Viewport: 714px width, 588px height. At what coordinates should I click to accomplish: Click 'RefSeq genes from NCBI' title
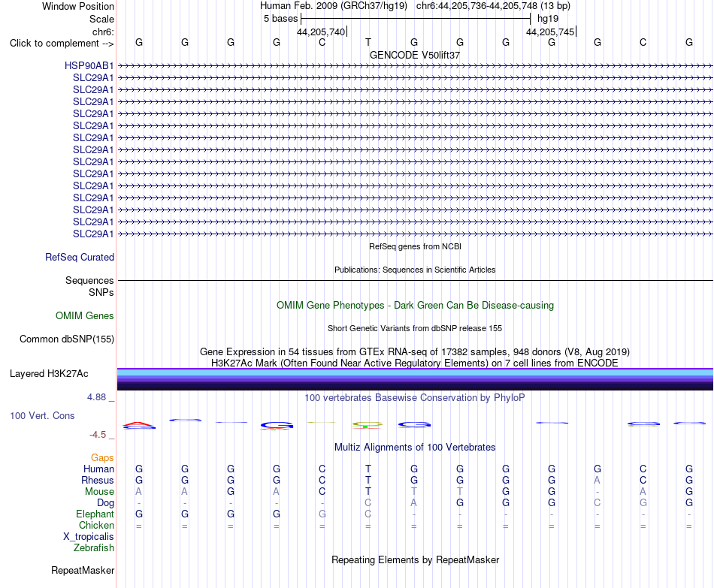coord(416,246)
